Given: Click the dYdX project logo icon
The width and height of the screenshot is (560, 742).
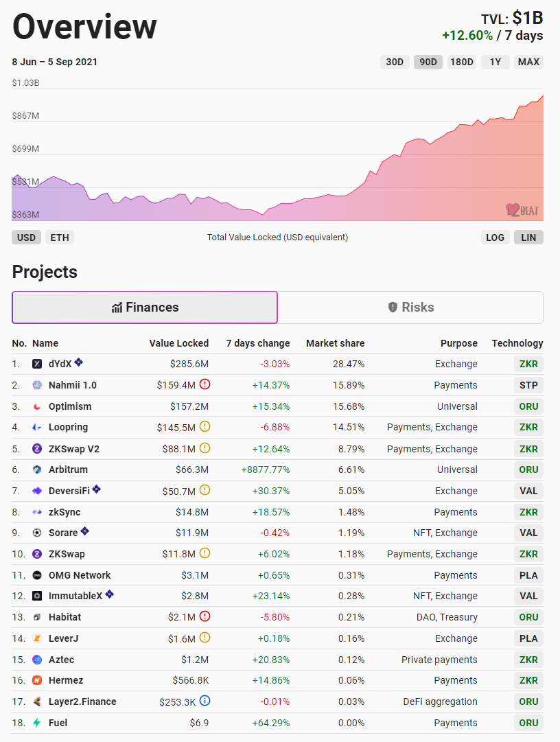Looking at the screenshot, I should (x=38, y=364).
